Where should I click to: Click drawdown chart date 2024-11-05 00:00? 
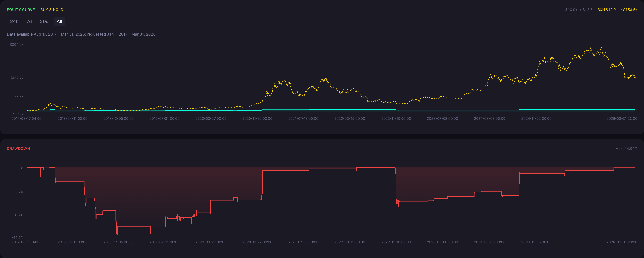pyautogui.click(x=536, y=242)
